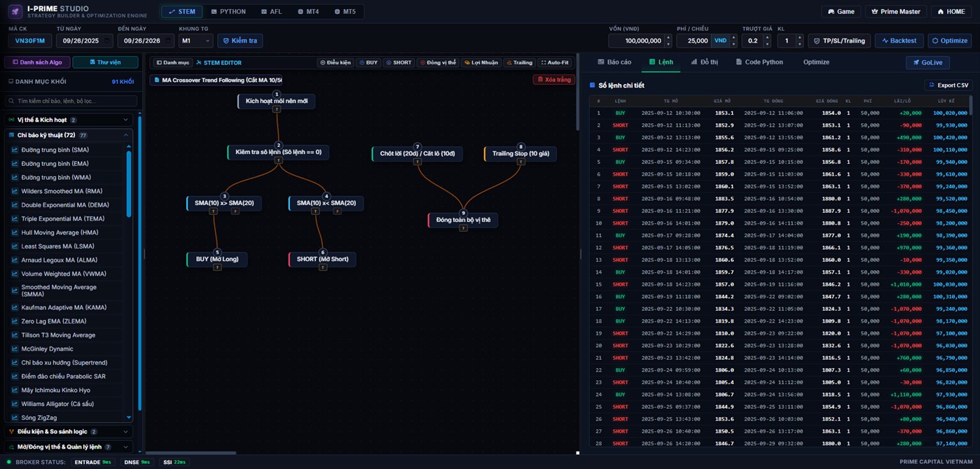Click the search magnifier icon in block search
This screenshot has width=980, height=469.
click(x=12, y=101)
